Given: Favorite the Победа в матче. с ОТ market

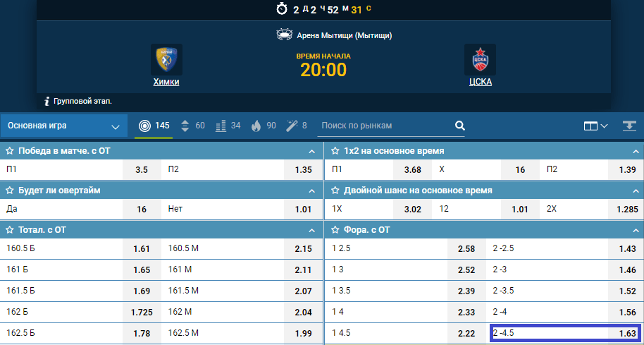Looking at the screenshot, I should (x=9, y=151).
